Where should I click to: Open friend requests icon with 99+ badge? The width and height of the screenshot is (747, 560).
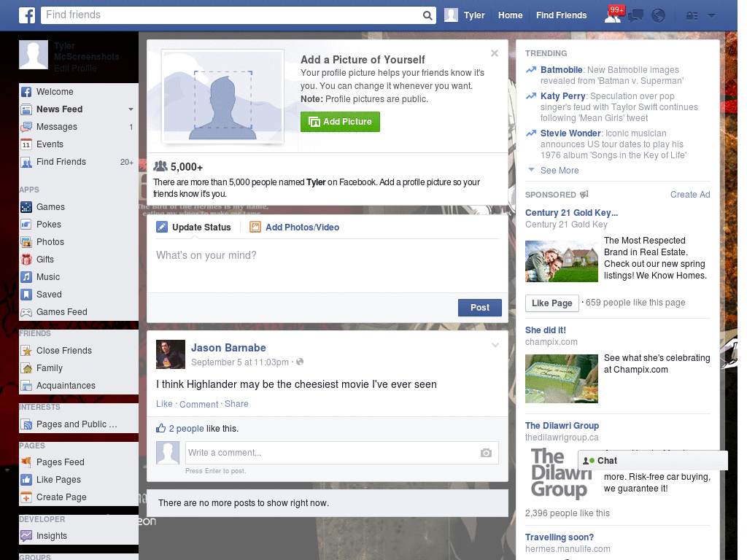613,15
